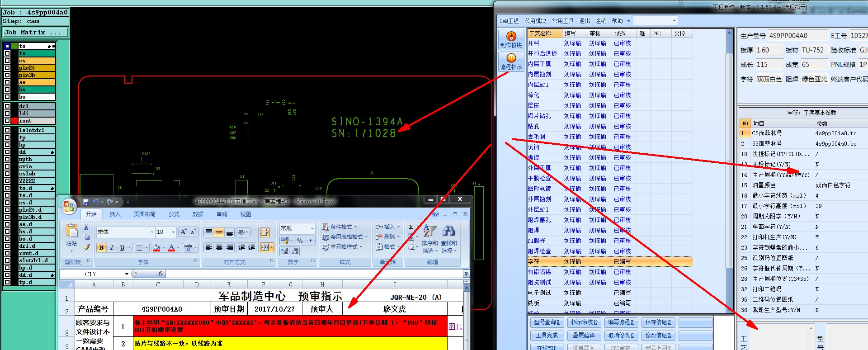Open the 套用表格格式 table format dropdown
Viewport: 868px width, 350px height.
pyautogui.click(x=346, y=237)
